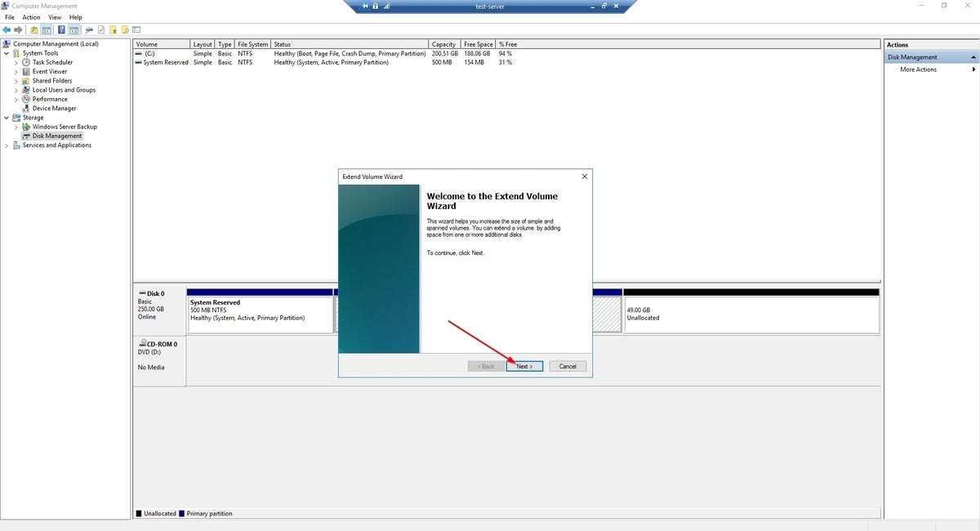Select the System Reserved volume row

tap(165, 62)
